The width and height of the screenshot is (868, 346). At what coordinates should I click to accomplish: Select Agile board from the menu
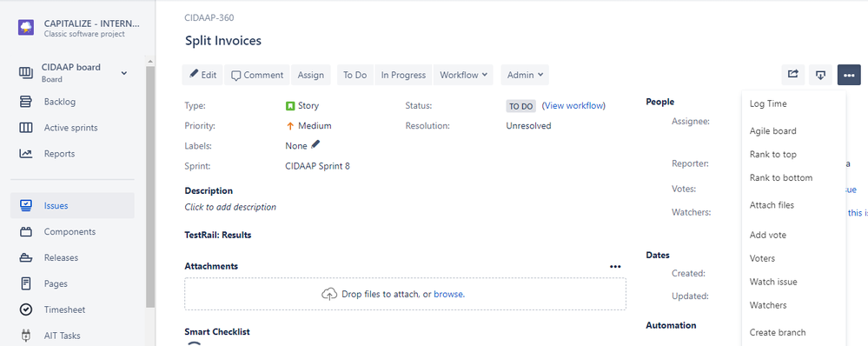[x=793, y=131]
